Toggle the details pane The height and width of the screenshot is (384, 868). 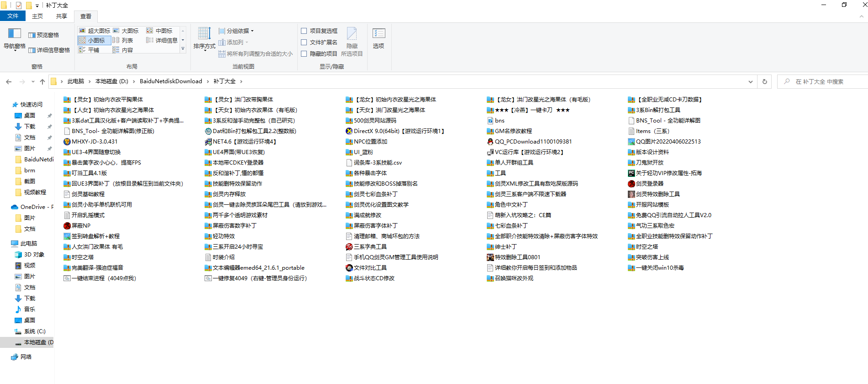coord(49,50)
